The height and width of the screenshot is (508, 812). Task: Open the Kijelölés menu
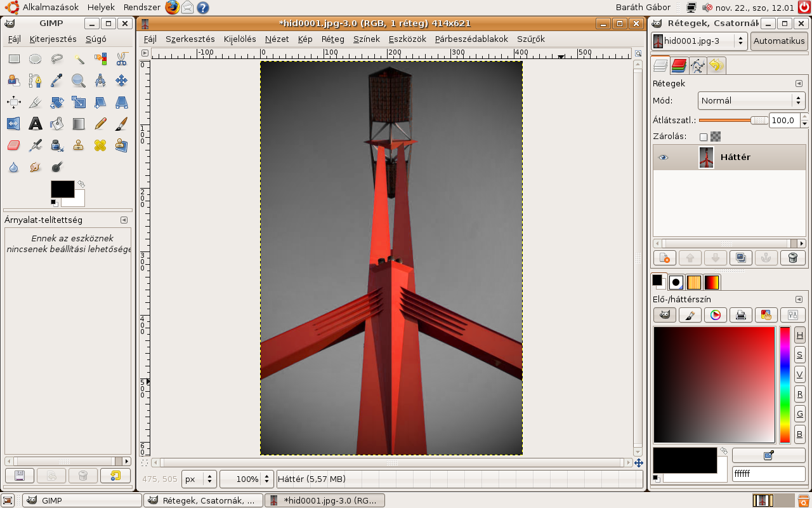coord(240,39)
